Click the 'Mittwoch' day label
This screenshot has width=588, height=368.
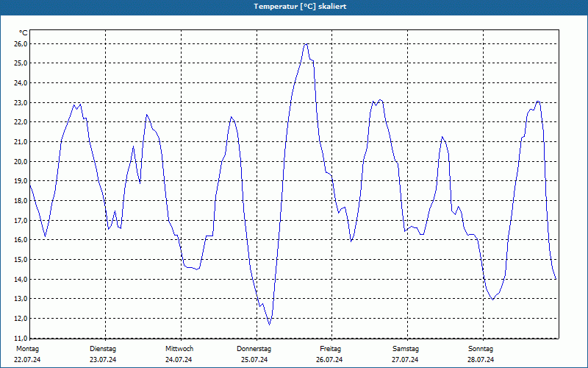tap(179, 349)
